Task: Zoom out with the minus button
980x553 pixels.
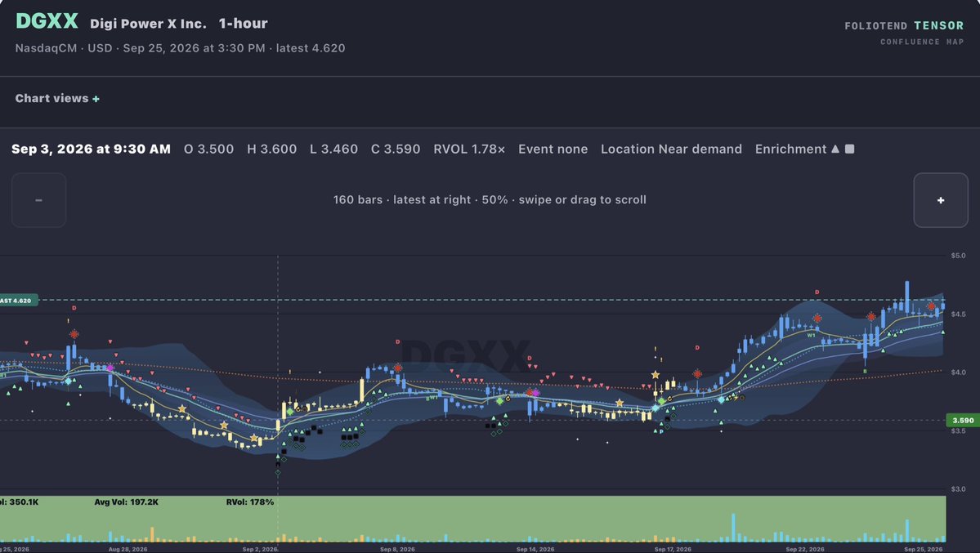Action: tap(38, 200)
